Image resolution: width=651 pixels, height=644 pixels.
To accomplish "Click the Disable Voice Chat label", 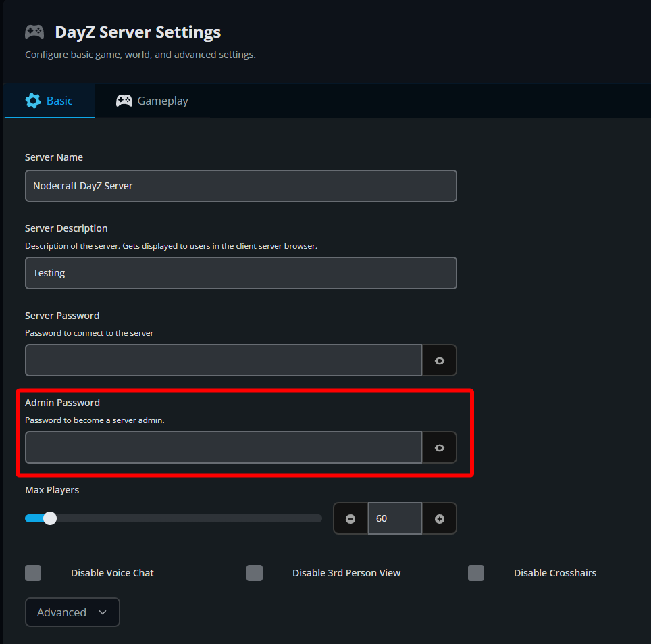I will coord(112,573).
